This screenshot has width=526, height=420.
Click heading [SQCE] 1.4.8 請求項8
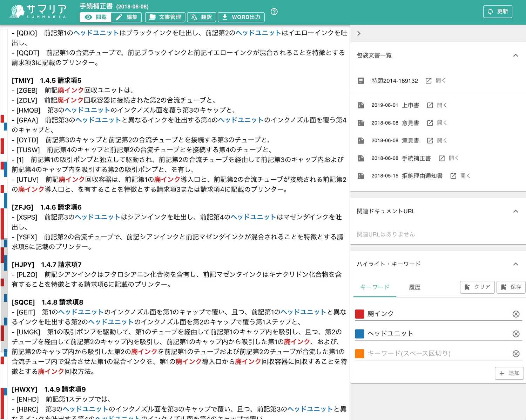(x=47, y=302)
